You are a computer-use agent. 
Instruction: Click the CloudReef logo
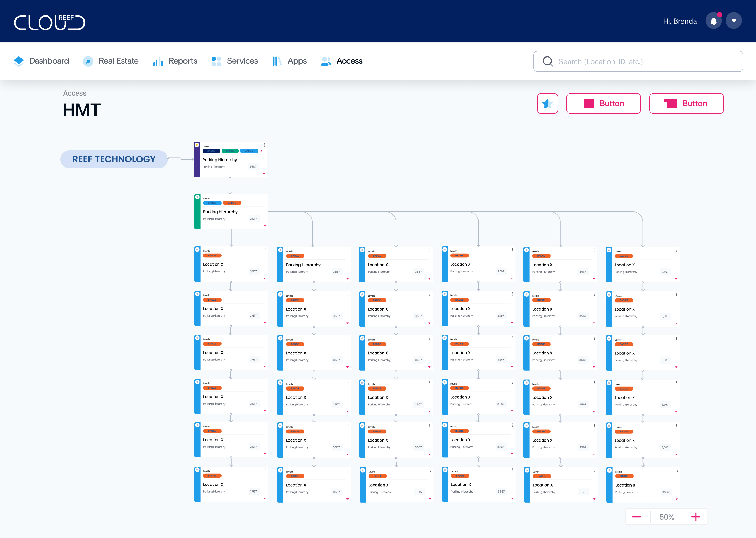click(50, 23)
